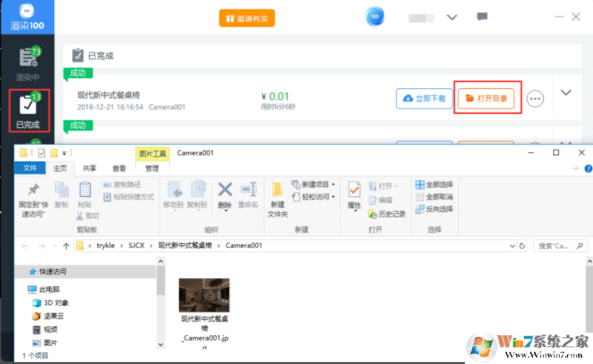Switch to the 查看 ribbon tab

[119, 168]
